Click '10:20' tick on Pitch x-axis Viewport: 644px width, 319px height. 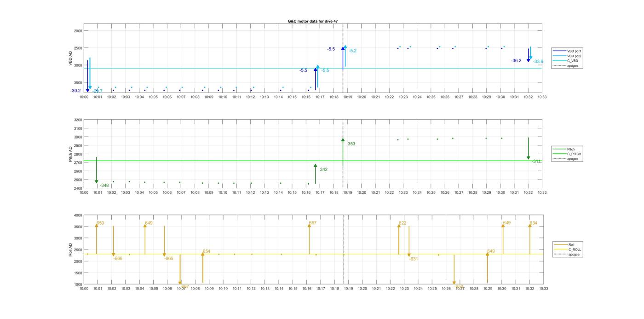tap(362, 192)
